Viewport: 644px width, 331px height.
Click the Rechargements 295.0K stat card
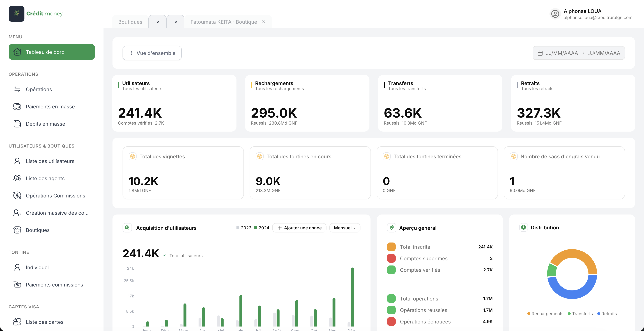(x=307, y=103)
